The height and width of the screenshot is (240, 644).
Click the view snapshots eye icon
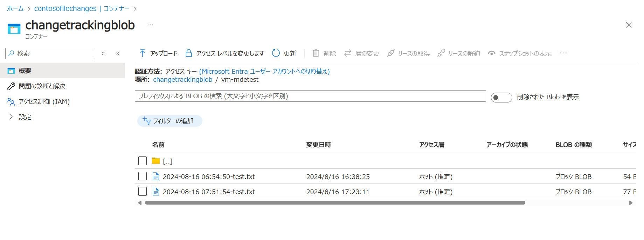[492, 53]
